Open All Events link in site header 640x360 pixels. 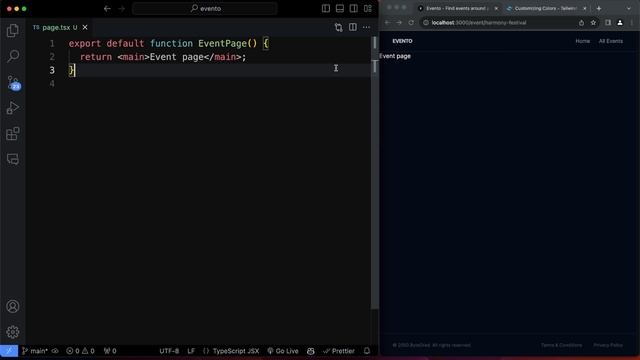coord(611,41)
